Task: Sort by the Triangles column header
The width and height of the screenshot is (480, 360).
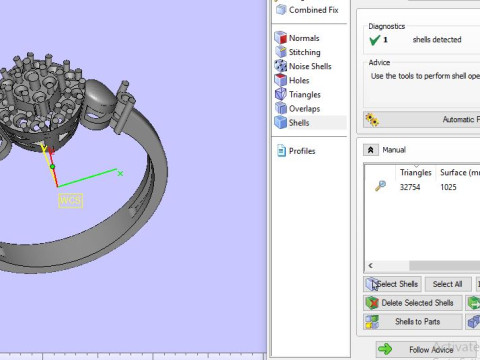Action: tap(416, 172)
